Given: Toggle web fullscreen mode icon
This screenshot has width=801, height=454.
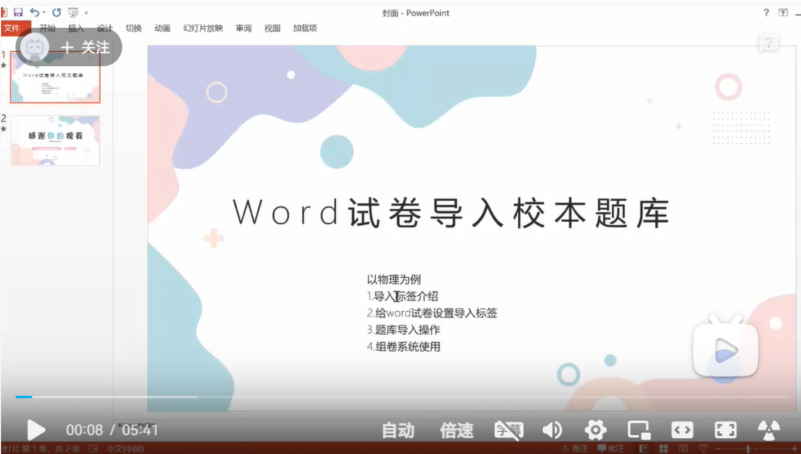Looking at the screenshot, I should click(x=682, y=431).
